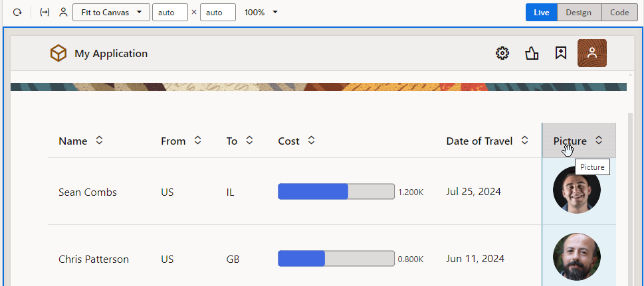Click the thumbs-up icon
Image resolution: width=644 pixels, height=286 pixels.
532,54
